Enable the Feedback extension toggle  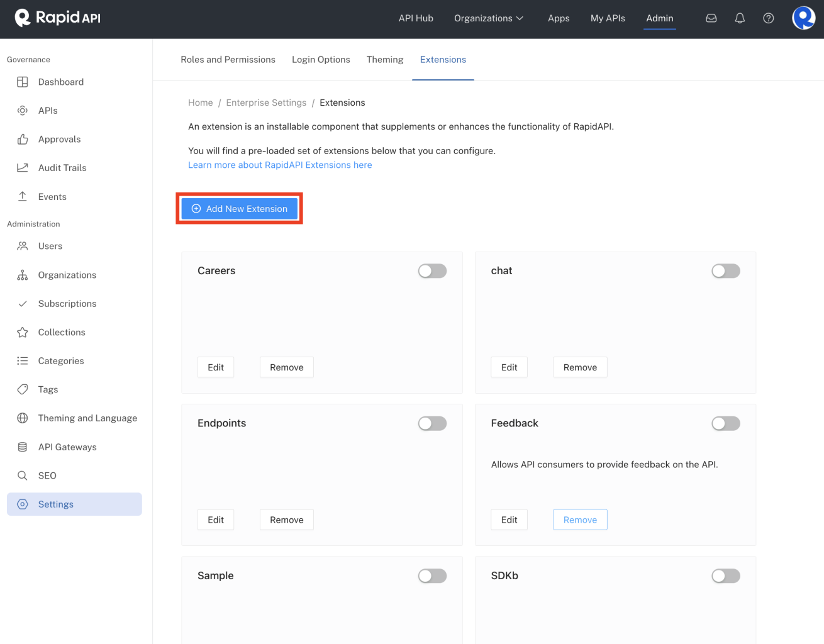[x=726, y=423]
